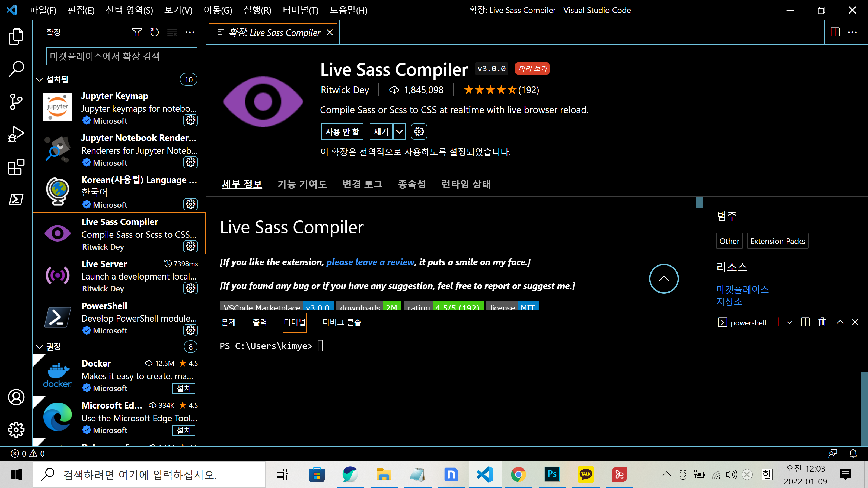Click the notifications bell in status bar
This screenshot has width=868, height=488.
point(853,454)
